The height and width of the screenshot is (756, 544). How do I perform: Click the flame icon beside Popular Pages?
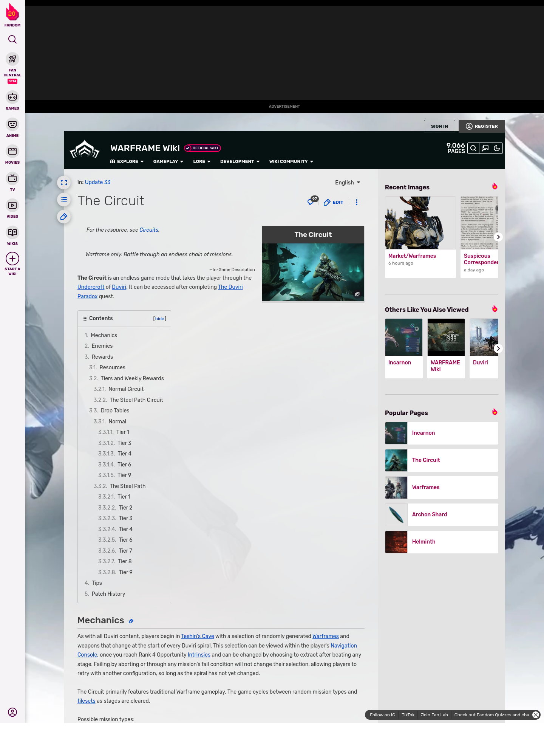[x=495, y=412]
